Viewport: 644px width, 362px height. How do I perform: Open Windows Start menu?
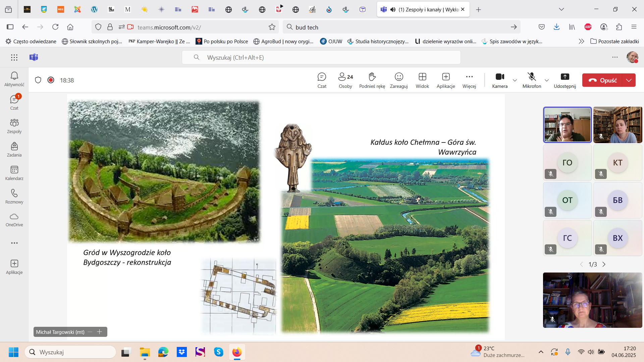point(13,352)
